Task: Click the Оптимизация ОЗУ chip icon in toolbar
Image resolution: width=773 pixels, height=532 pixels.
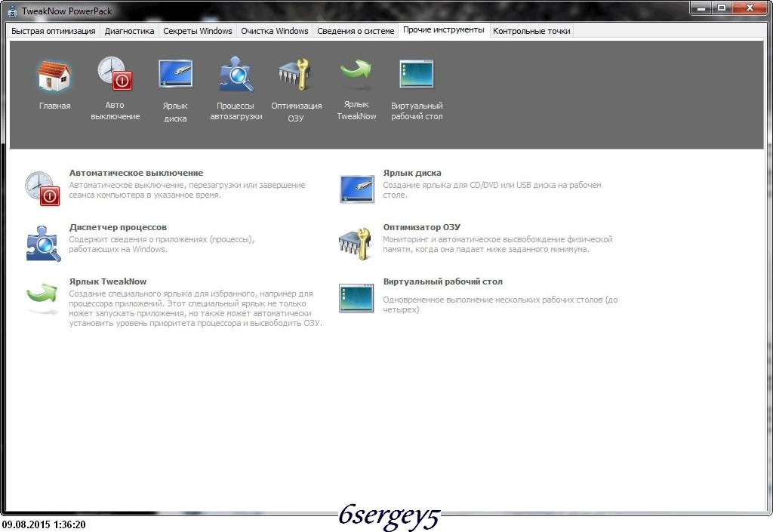Action: click(x=294, y=75)
